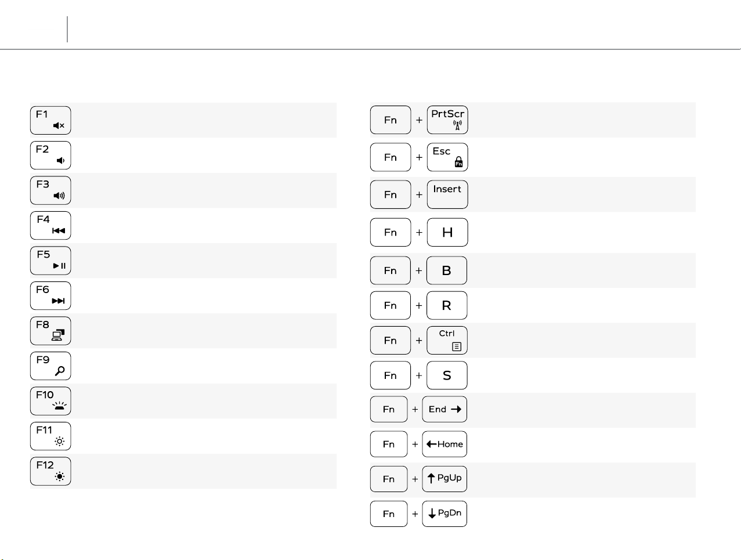Image resolution: width=741 pixels, height=560 pixels.
Task: Click the Insert key
Action: [x=447, y=194]
